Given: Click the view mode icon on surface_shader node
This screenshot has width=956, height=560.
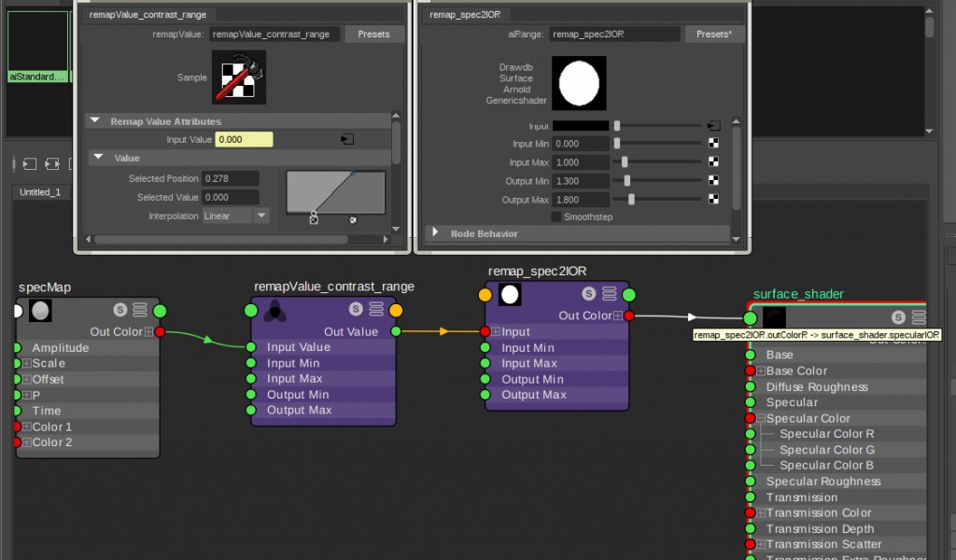Looking at the screenshot, I should 919,317.
